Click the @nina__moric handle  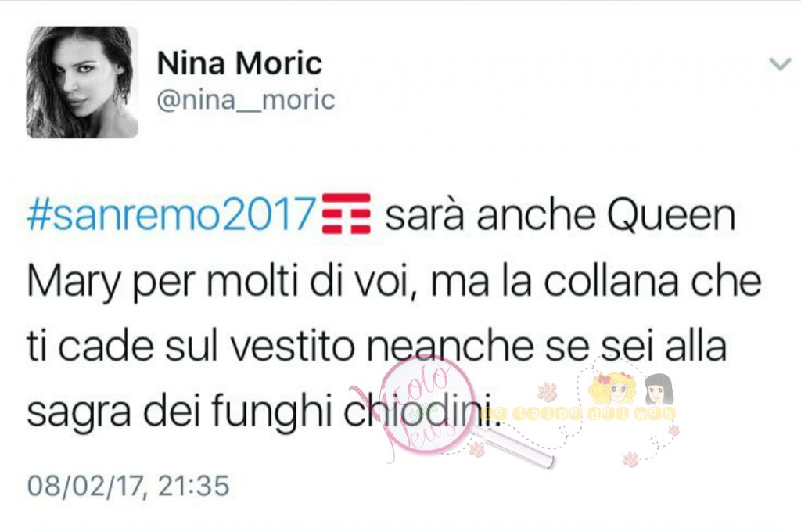pos(246,99)
